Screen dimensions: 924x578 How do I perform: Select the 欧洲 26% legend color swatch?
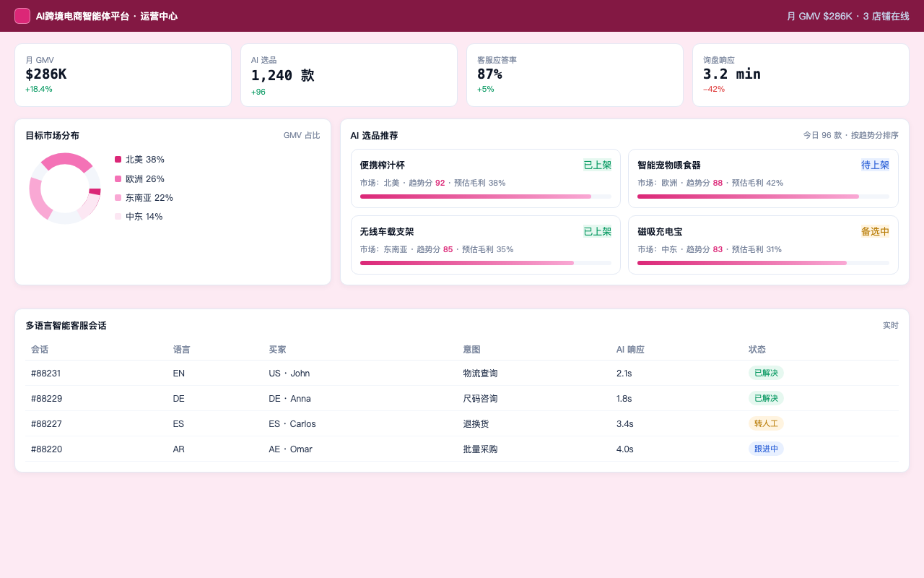(118, 178)
